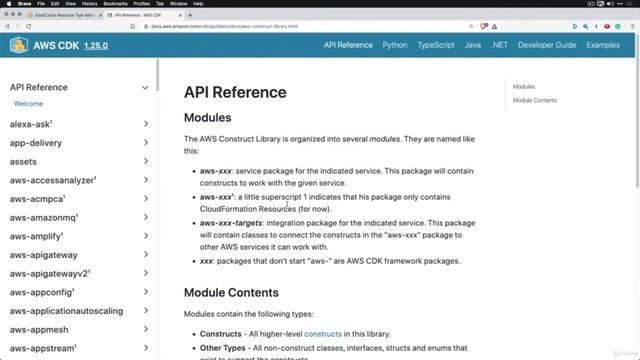Click the zoom magnifier in the address bar
The height and width of the screenshot is (360, 640).
coord(471,26)
